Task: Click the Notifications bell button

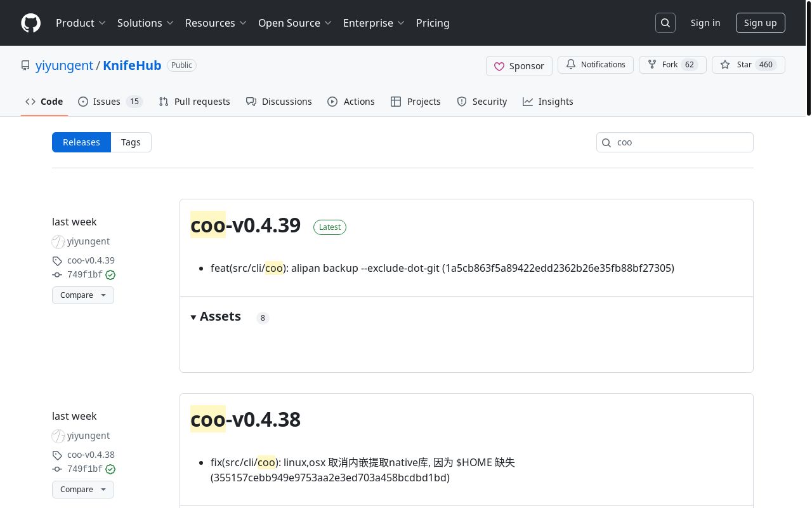Action: click(595, 65)
